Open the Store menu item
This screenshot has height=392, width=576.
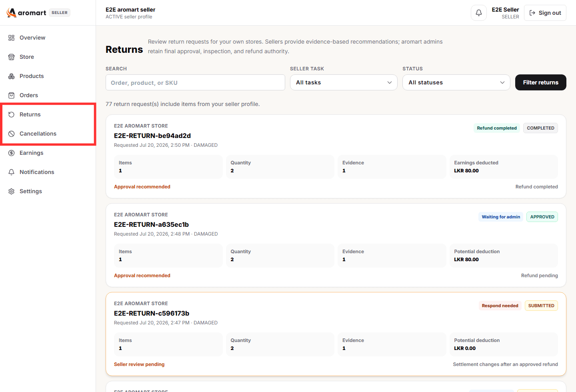(x=48, y=57)
